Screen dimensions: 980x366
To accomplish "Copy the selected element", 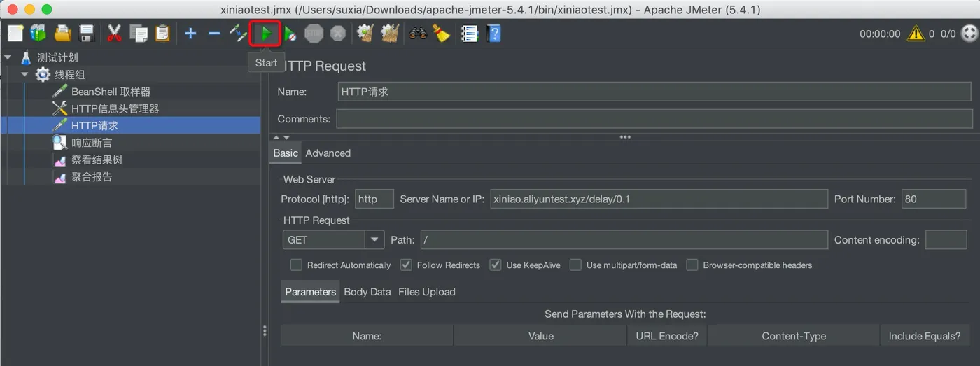I will [x=139, y=33].
